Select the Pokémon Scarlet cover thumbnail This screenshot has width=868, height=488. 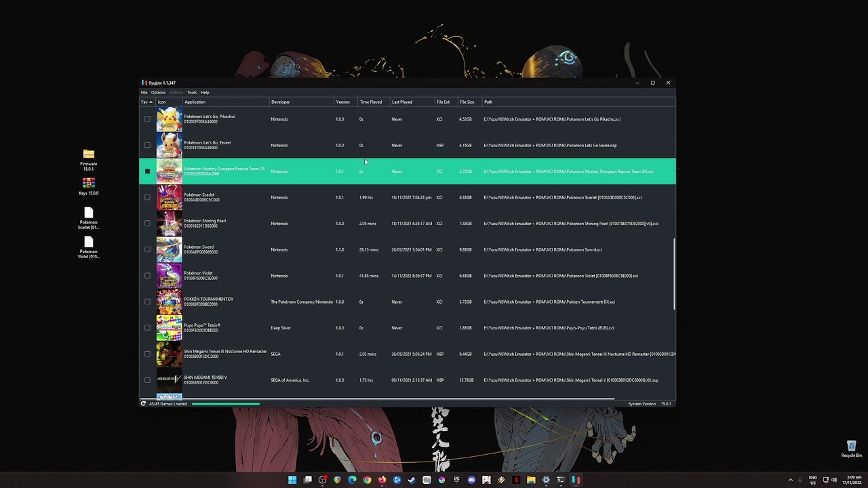(x=169, y=197)
